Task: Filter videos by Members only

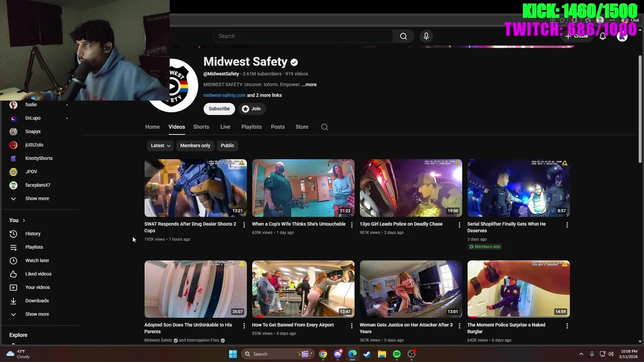Action: click(x=195, y=146)
